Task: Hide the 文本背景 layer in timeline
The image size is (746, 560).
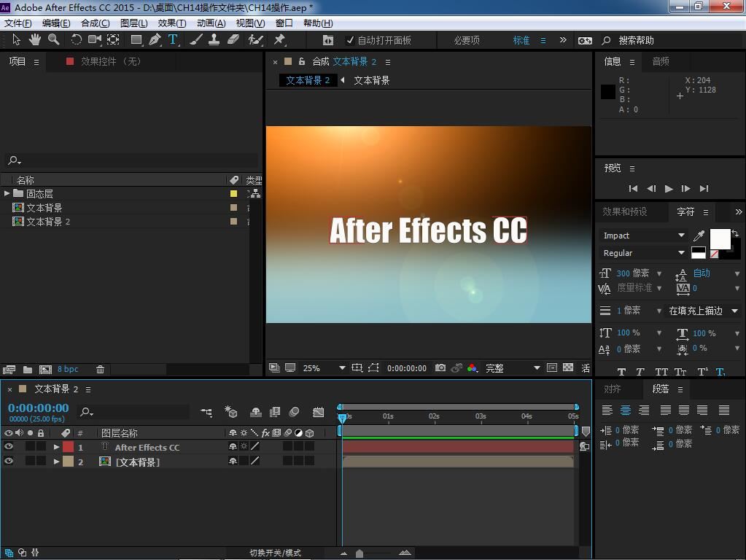Action: (8, 461)
